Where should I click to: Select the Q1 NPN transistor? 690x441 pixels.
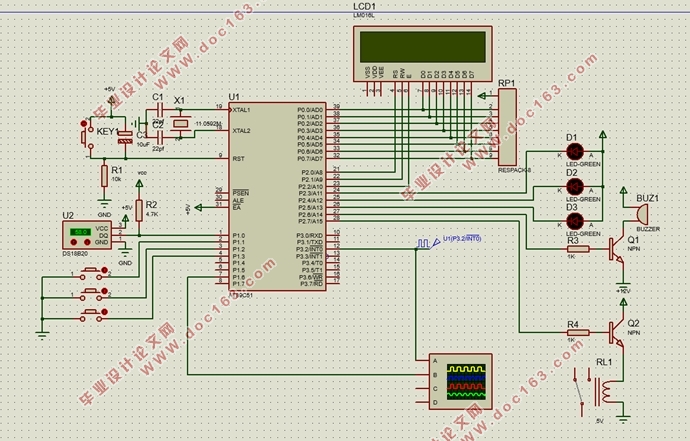coord(616,250)
